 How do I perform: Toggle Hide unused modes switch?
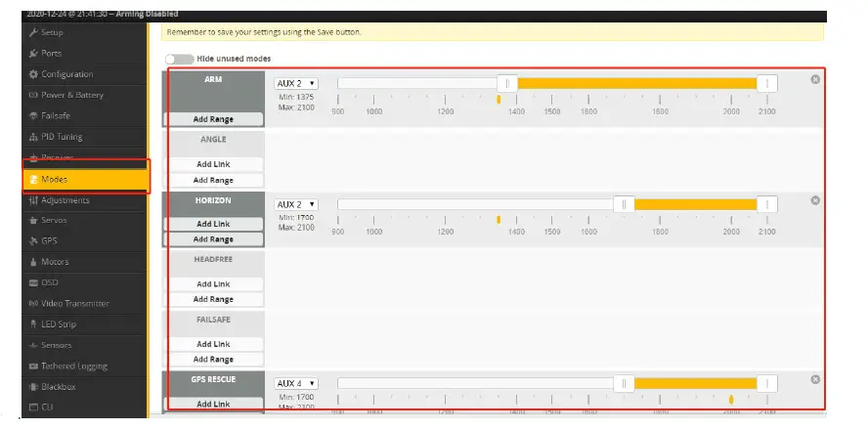point(179,59)
